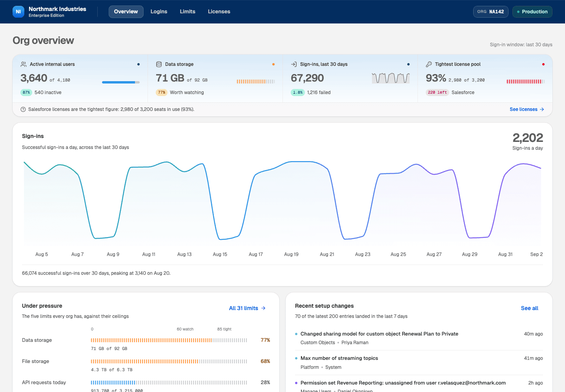
Task: Click the 3,640 active users value
Action: click(x=34, y=78)
